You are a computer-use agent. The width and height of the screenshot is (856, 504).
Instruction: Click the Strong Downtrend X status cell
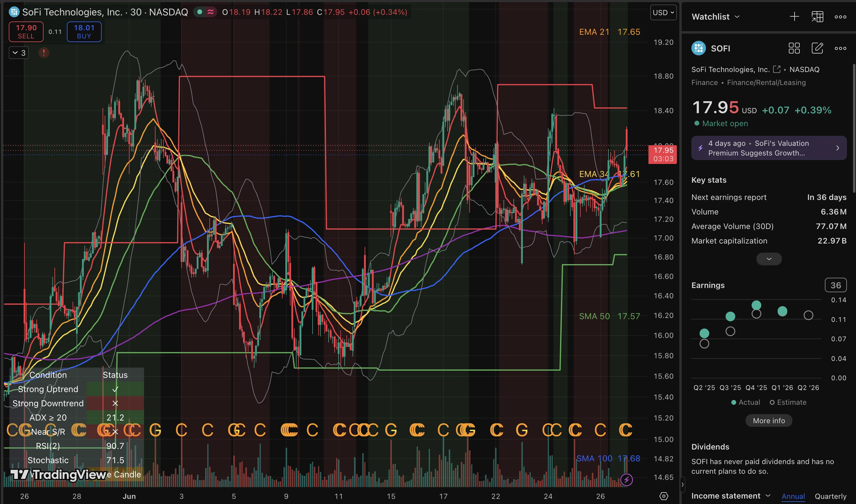[115, 403]
